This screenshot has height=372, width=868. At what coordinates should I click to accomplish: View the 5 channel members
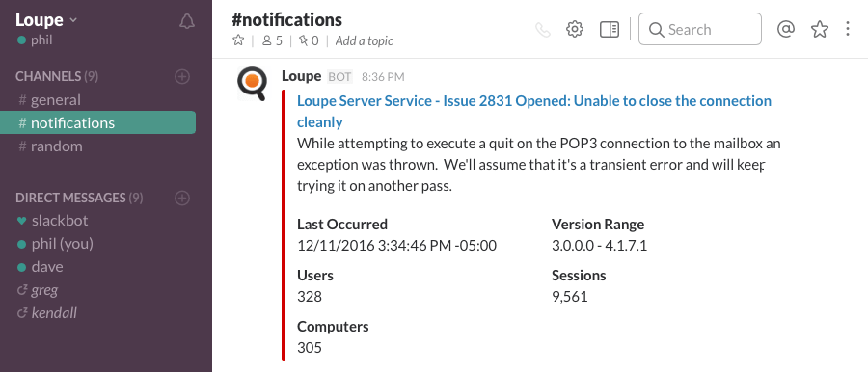pyautogui.click(x=272, y=40)
